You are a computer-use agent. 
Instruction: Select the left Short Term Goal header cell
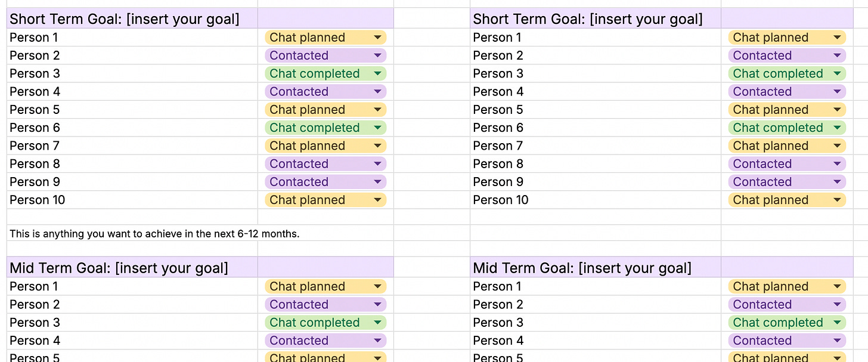click(125, 19)
